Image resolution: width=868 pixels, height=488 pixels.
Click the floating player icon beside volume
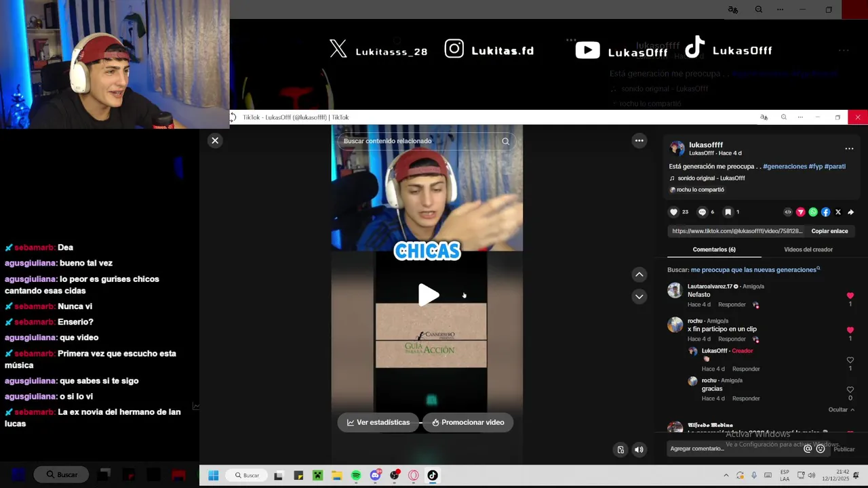[x=620, y=449]
